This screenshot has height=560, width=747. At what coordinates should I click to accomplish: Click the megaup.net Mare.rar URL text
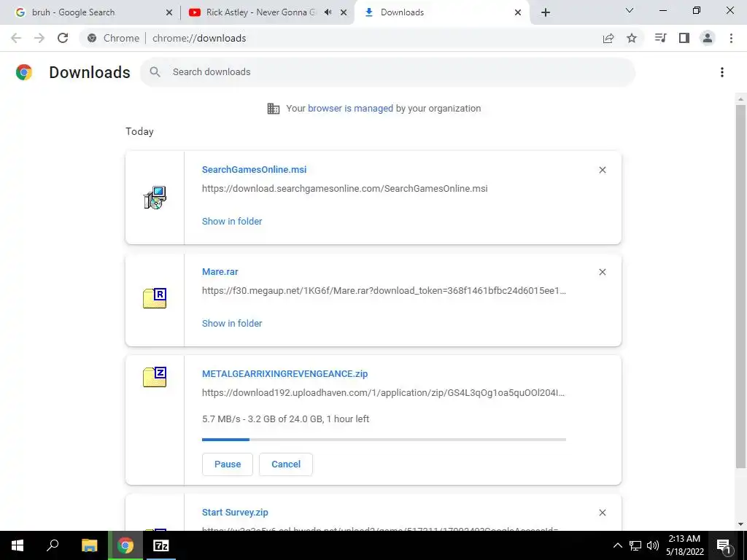point(384,290)
